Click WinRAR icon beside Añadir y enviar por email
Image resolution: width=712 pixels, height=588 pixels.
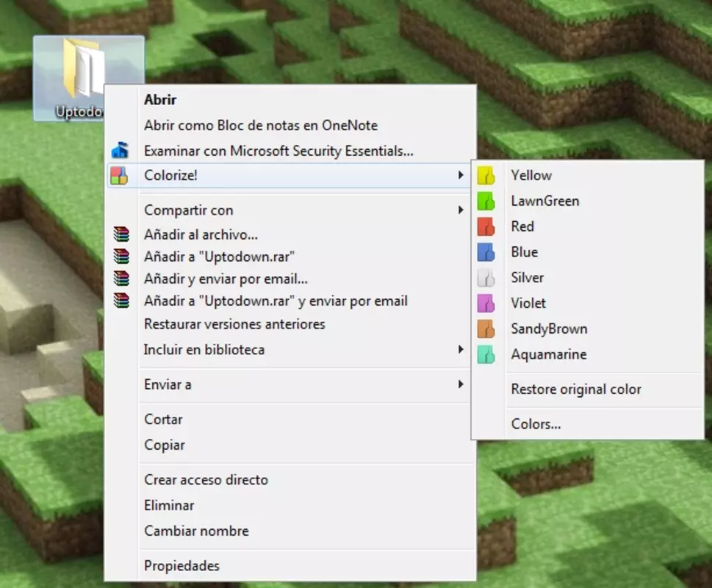[121, 279]
